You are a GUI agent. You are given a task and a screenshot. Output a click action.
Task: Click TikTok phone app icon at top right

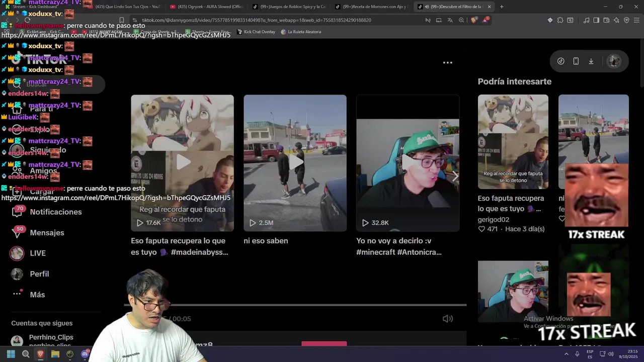576,61
